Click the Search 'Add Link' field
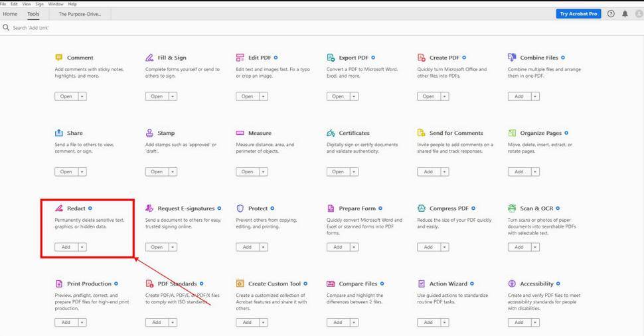Screen dimensions: 644x336 [40, 28]
